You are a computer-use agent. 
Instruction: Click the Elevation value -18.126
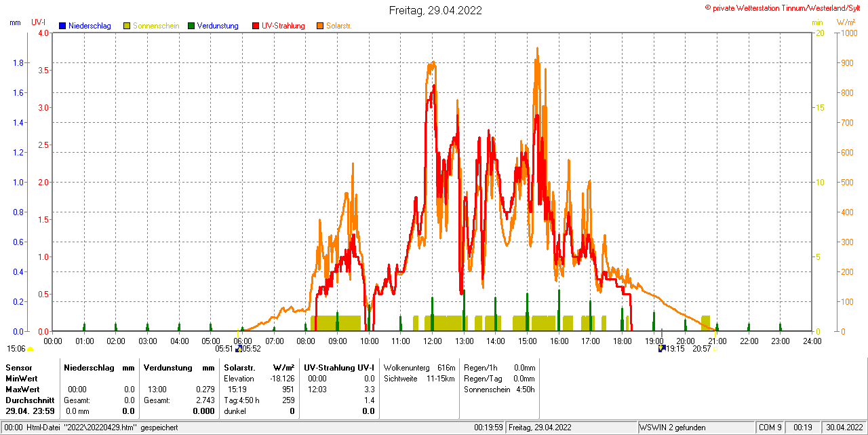[x=282, y=379]
